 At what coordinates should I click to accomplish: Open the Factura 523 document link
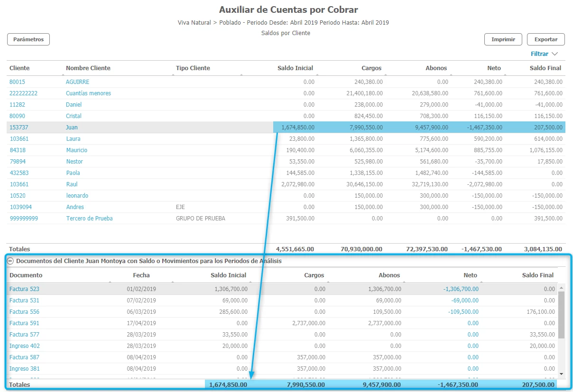24,289
